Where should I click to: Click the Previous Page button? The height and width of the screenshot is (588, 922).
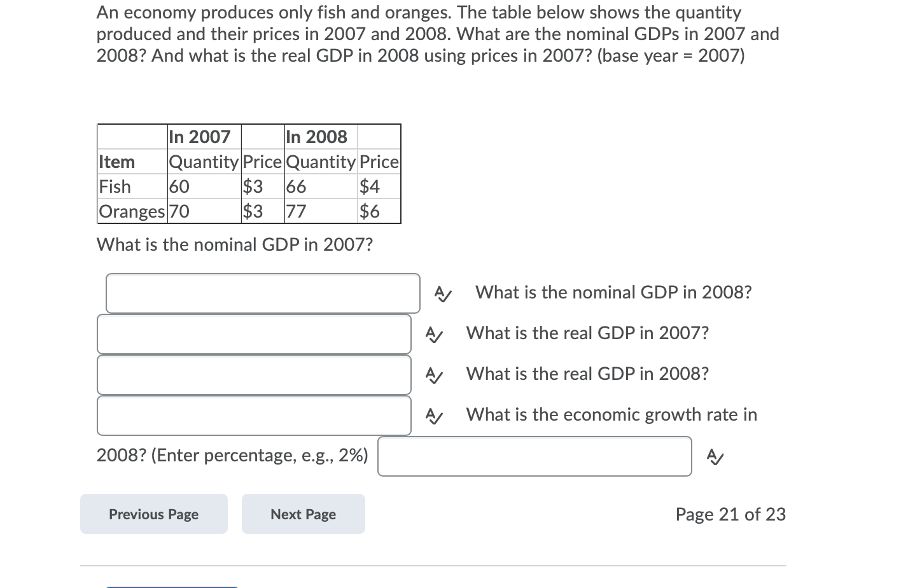[x=153, y=514]
